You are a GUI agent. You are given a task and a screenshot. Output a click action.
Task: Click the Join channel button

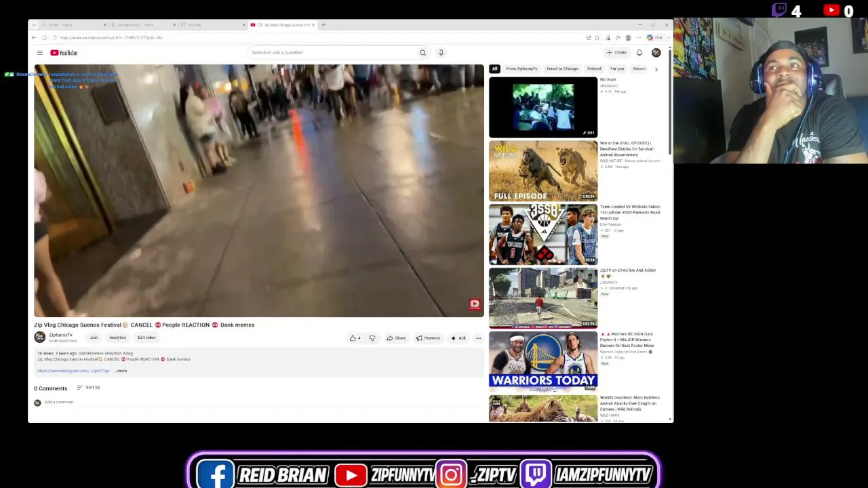click(x=94, y=338)
